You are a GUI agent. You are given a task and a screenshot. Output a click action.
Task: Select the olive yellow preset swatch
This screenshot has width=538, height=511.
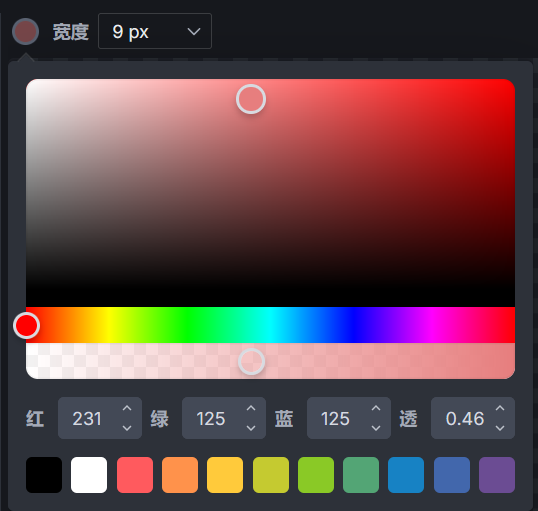(x=271, y=475)
